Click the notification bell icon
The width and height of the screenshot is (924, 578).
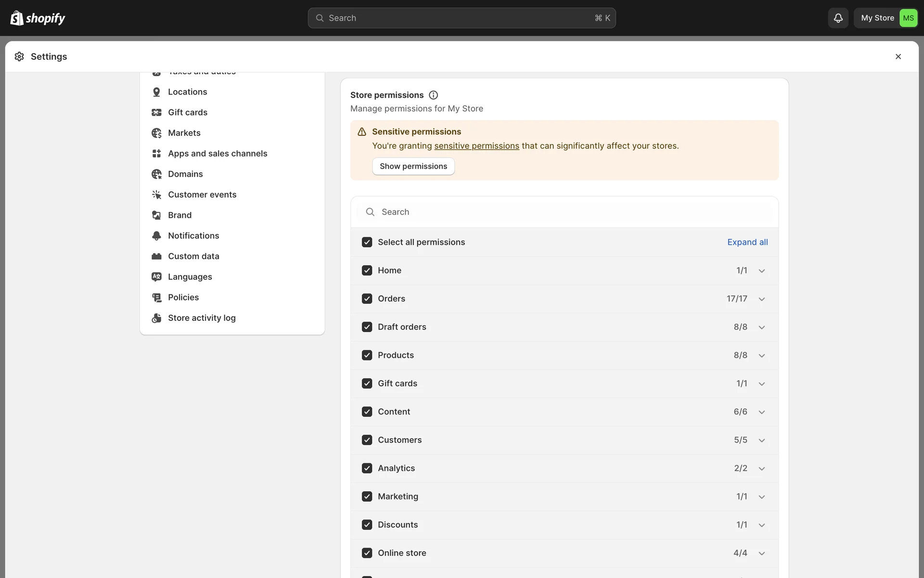[838, 18]
